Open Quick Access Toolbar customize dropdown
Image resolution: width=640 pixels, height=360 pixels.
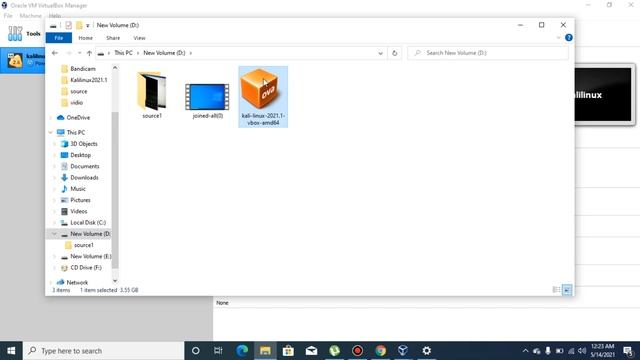88,25
